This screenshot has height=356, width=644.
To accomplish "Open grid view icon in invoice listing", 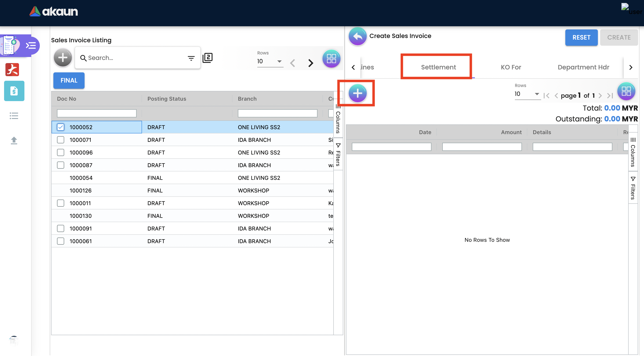I will [x=331, y=59].
